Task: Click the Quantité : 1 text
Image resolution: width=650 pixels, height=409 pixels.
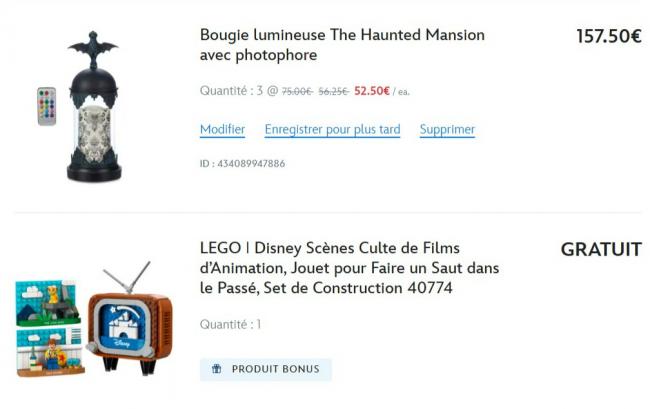Action: coord(230,325)
